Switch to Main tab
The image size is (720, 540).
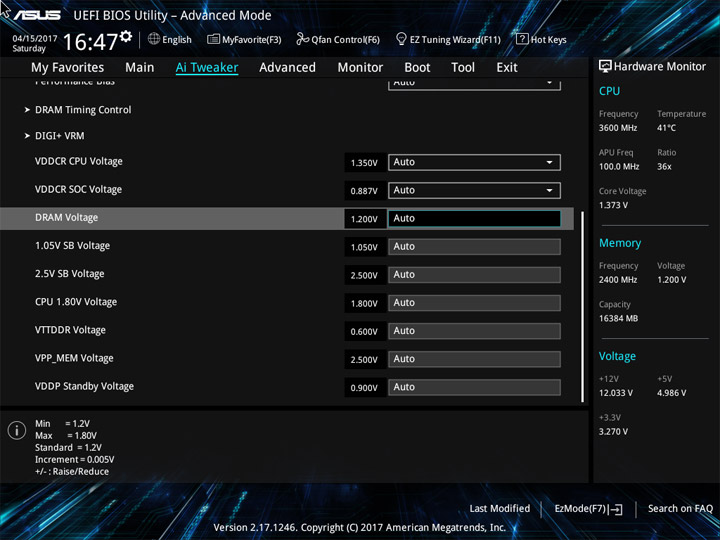coord(140,68)
